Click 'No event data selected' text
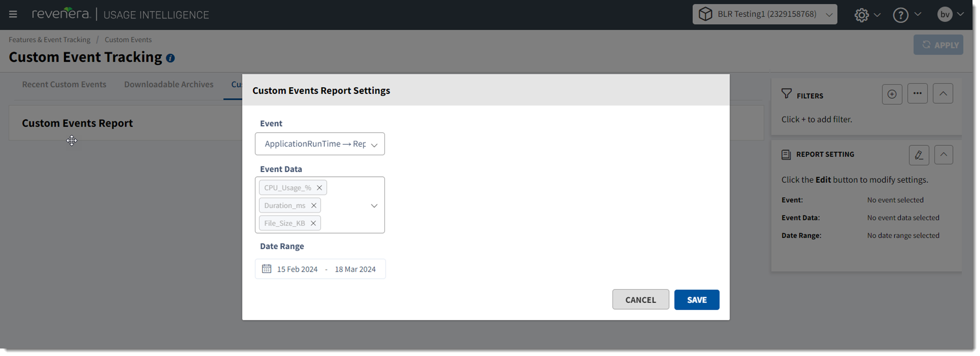The width and height of the screenshot is (980, 356). point(903,218)
